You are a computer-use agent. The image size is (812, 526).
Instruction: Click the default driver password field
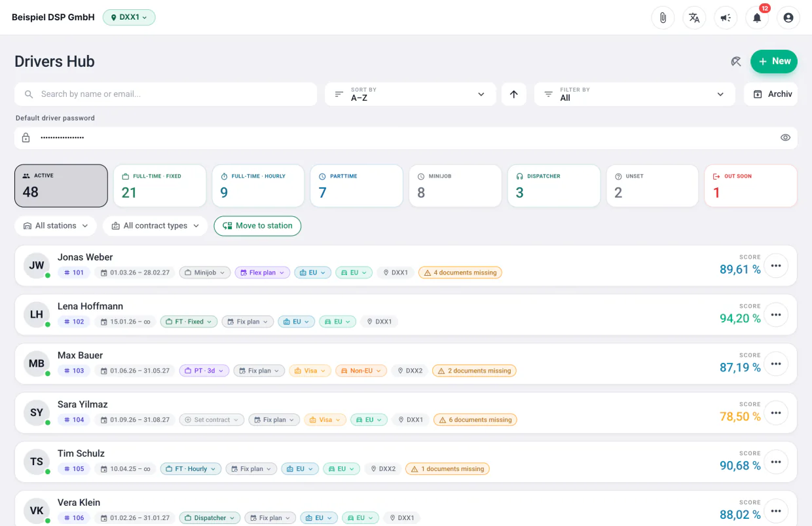click(406, 138)
